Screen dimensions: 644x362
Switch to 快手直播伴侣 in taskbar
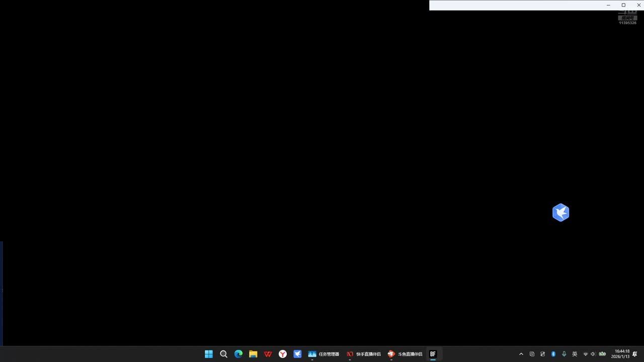(x=363, y=354)
